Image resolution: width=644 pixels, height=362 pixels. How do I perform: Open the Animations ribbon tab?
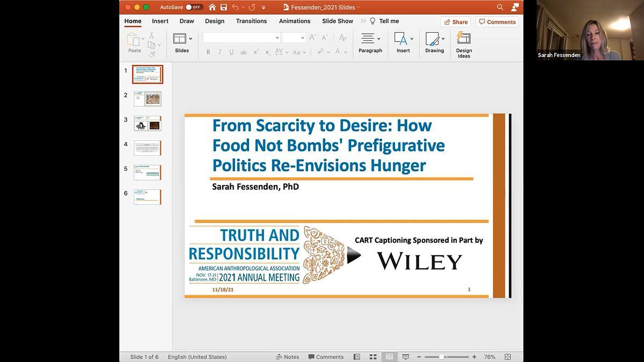pyautogui.click(x=295, y=21)
